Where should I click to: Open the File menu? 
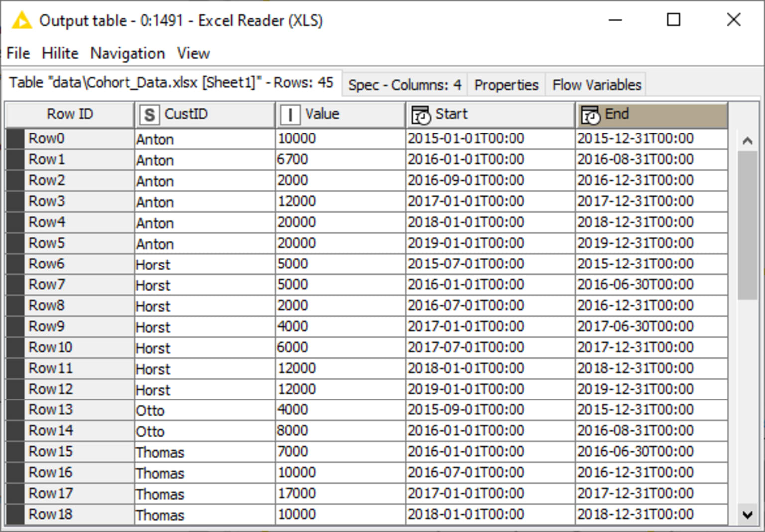point(18,53)
